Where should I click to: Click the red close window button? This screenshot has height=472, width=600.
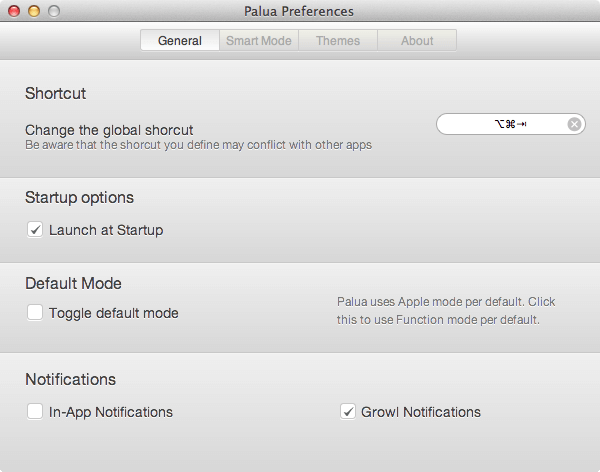pyautogui.click(x=14, y=11)
